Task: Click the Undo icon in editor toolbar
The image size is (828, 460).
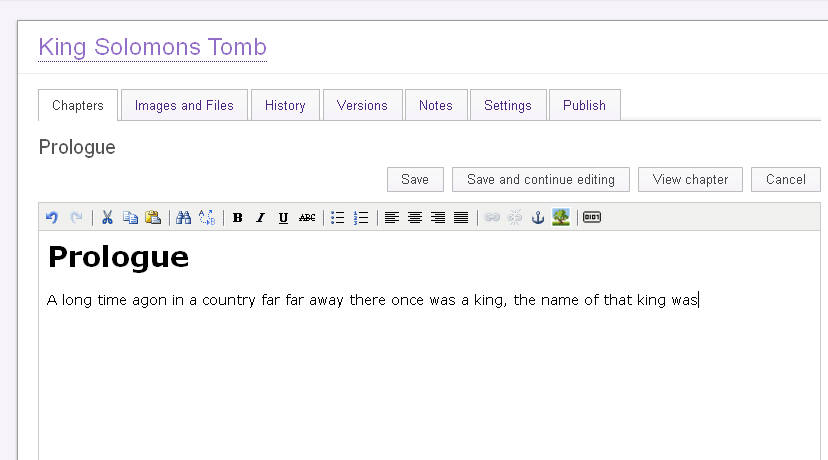Action: tap(52, 217)
